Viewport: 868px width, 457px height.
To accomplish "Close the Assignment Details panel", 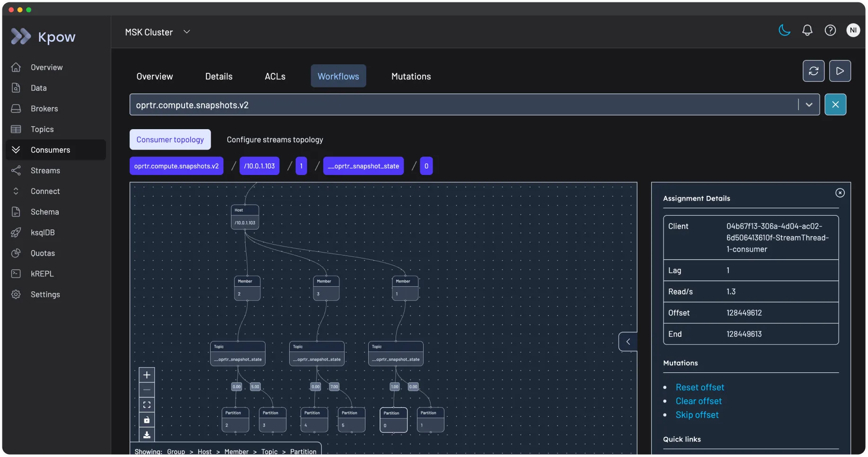I will click(840, 193).
